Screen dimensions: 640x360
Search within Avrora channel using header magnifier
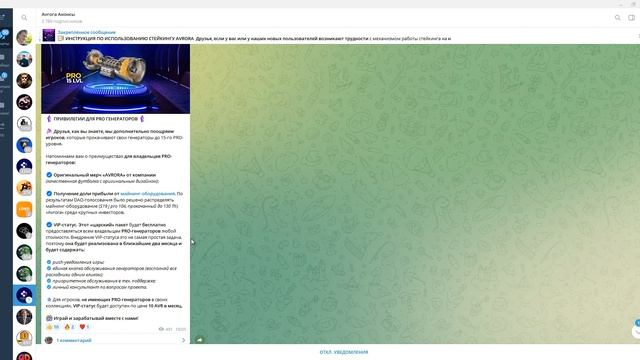pos(618,18)
